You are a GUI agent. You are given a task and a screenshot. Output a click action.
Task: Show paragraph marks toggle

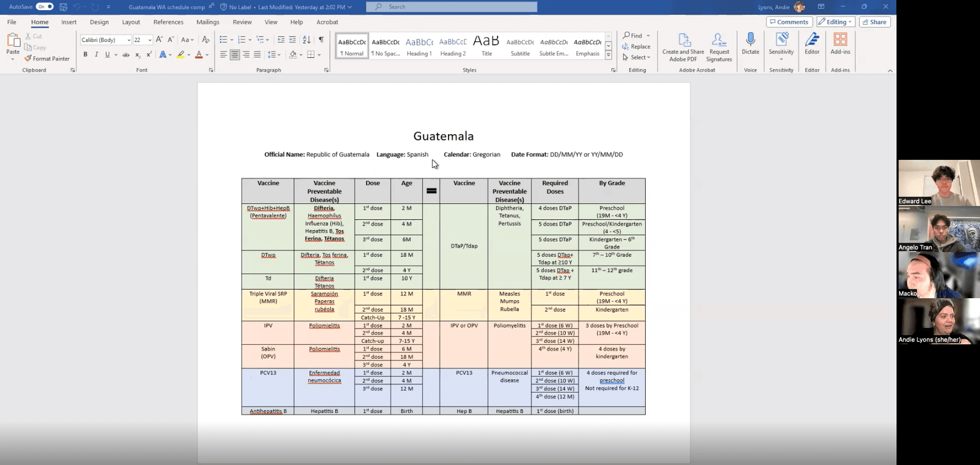coord(321,40)
